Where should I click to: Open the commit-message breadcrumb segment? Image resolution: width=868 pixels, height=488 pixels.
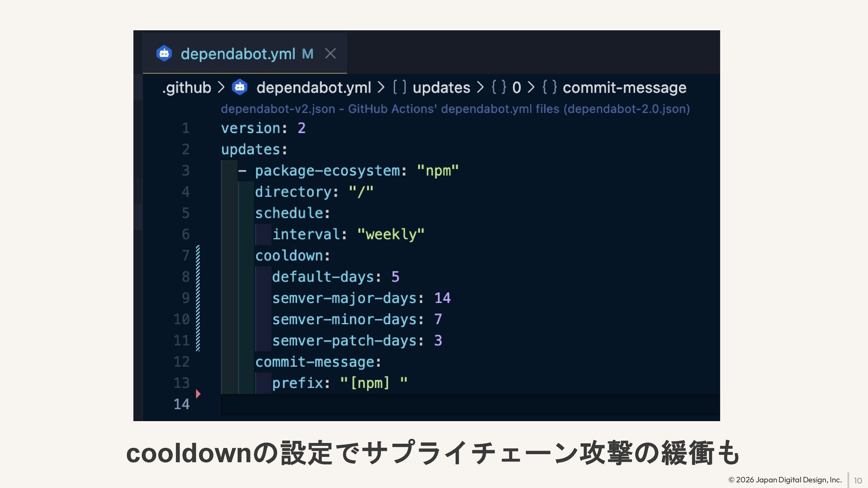click(x=624, y=88)
